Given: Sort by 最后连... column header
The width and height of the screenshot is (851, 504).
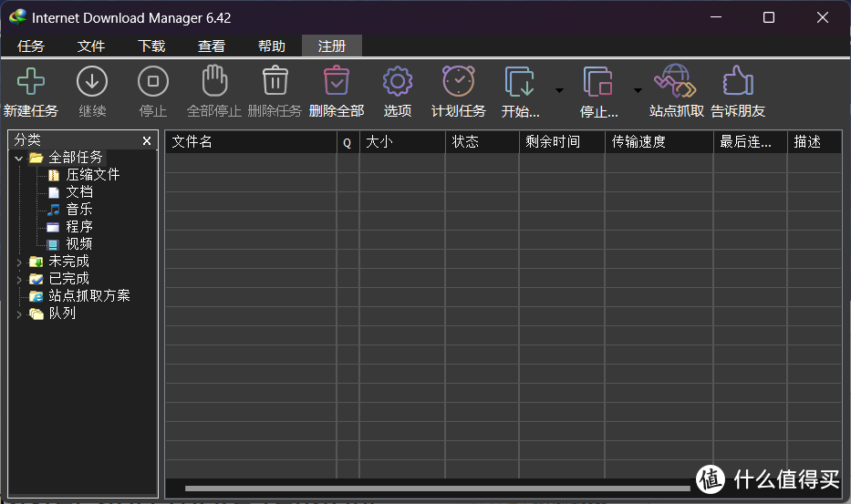Looking at the screenshot, I should point(750,142).
